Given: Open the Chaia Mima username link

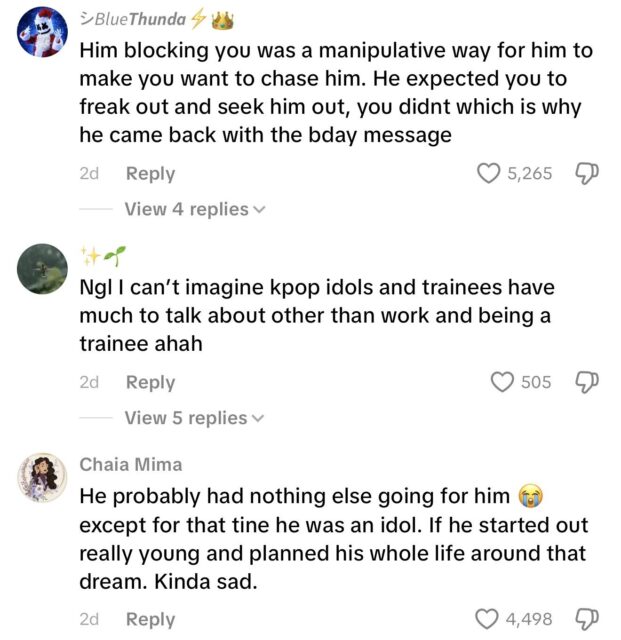Looking at the screenshot, I should [130, 464].
